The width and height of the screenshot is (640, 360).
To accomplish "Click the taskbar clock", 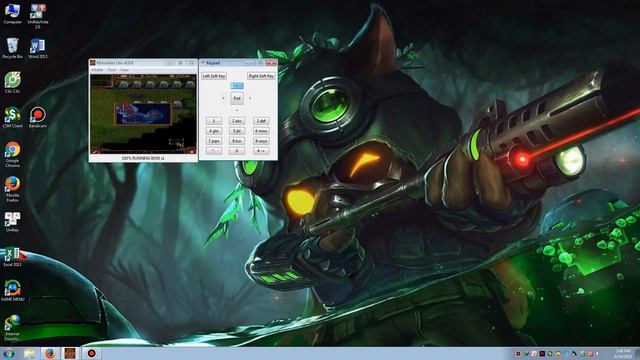I will (x=623, y=353).
